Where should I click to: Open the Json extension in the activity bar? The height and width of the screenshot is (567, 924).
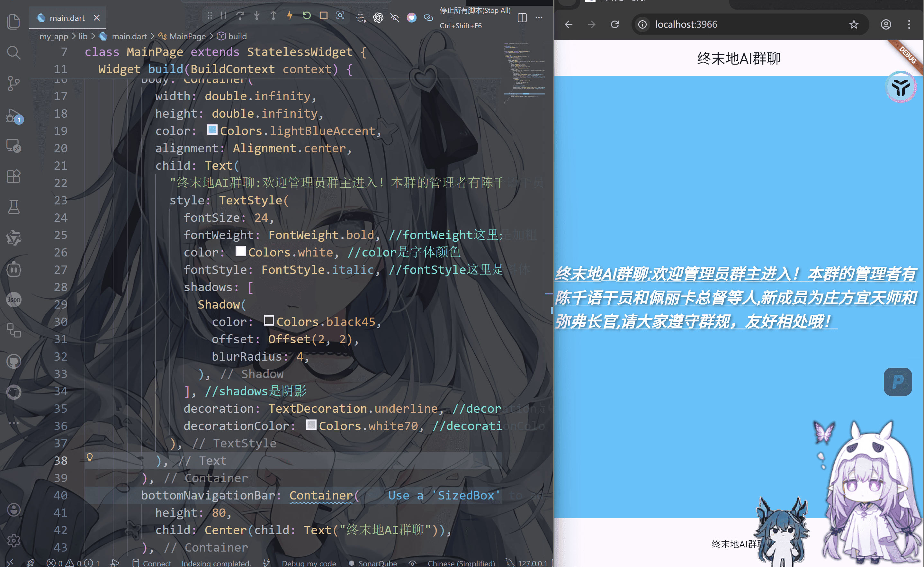(13, 300)
